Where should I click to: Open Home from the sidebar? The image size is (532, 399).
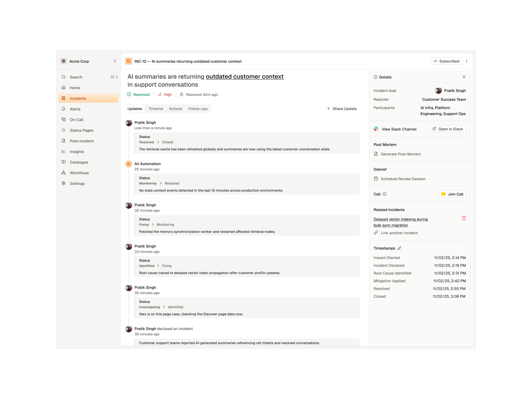pos(88,88)
